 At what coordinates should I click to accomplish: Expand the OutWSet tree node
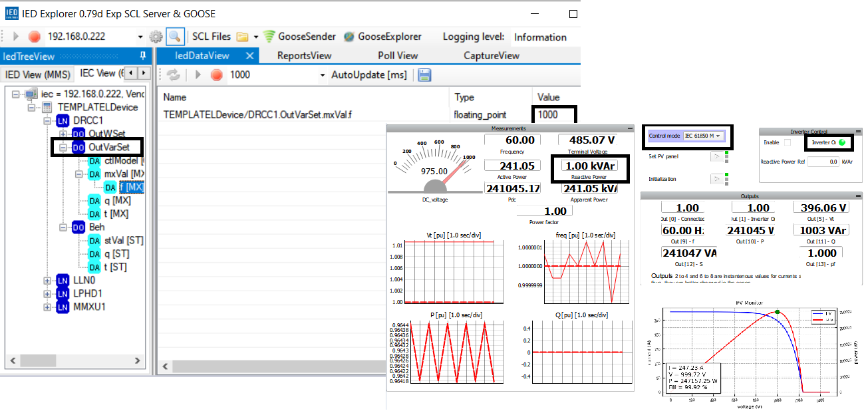[63, 134]
